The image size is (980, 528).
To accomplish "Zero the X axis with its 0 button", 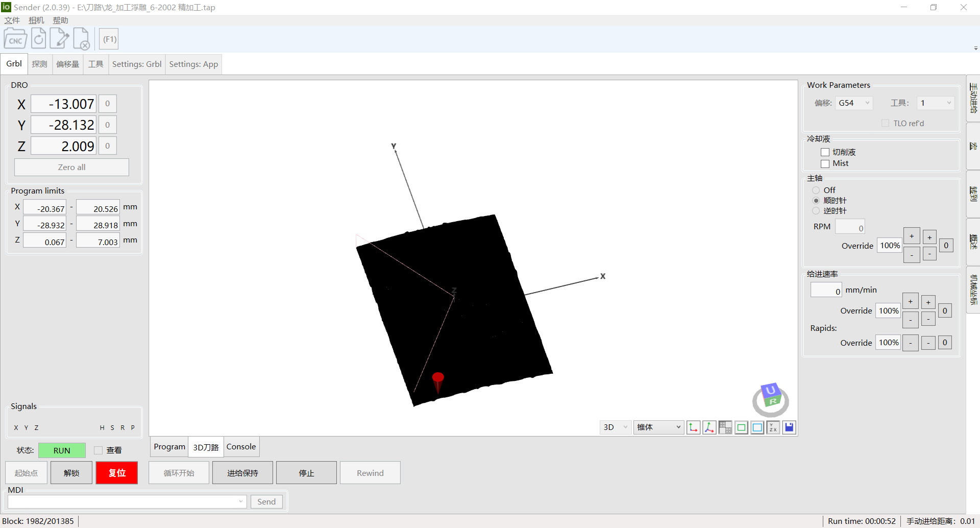I will click(107, 104).
